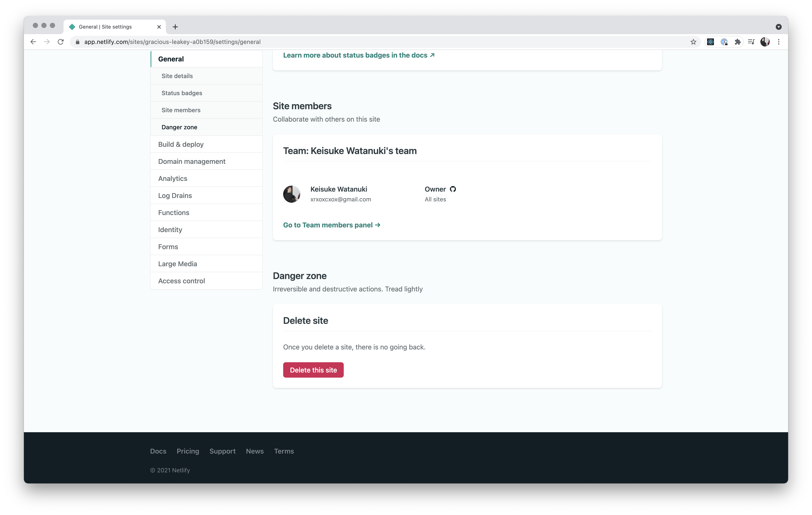Click the browser back arrow
The image size is (812, 515).
click(33, 42)
